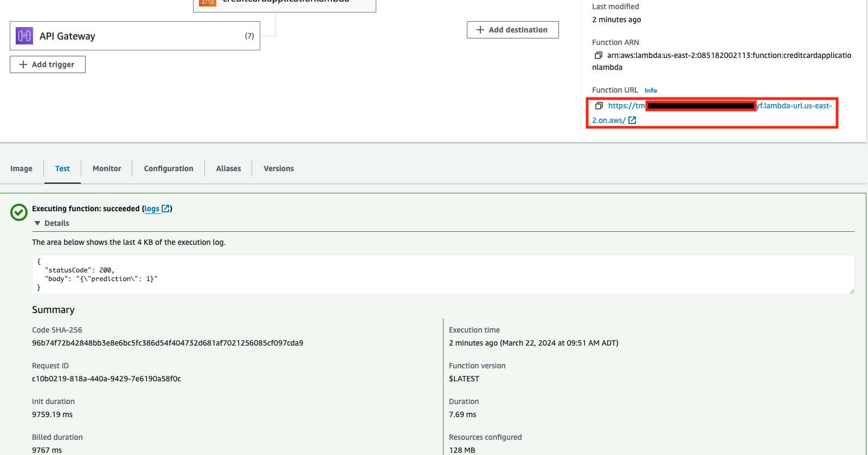
Task: Switch to the Image tab
Action: pos(21,168)
